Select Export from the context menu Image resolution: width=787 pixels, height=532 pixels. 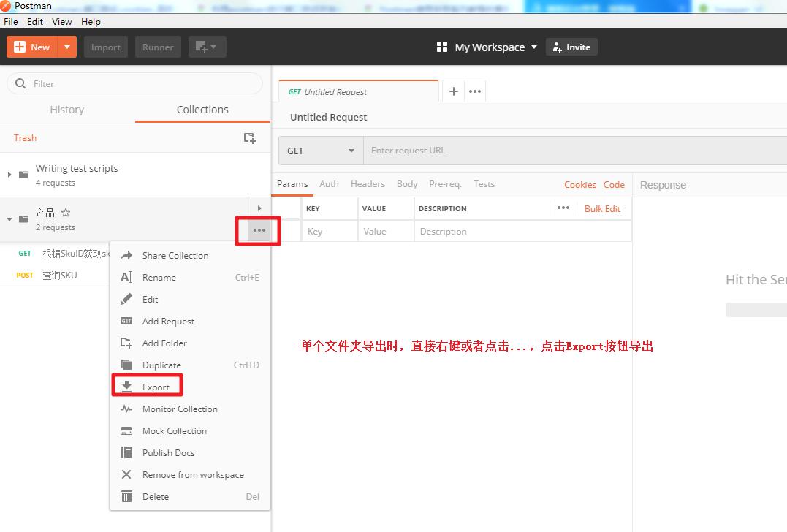[156, 387]
